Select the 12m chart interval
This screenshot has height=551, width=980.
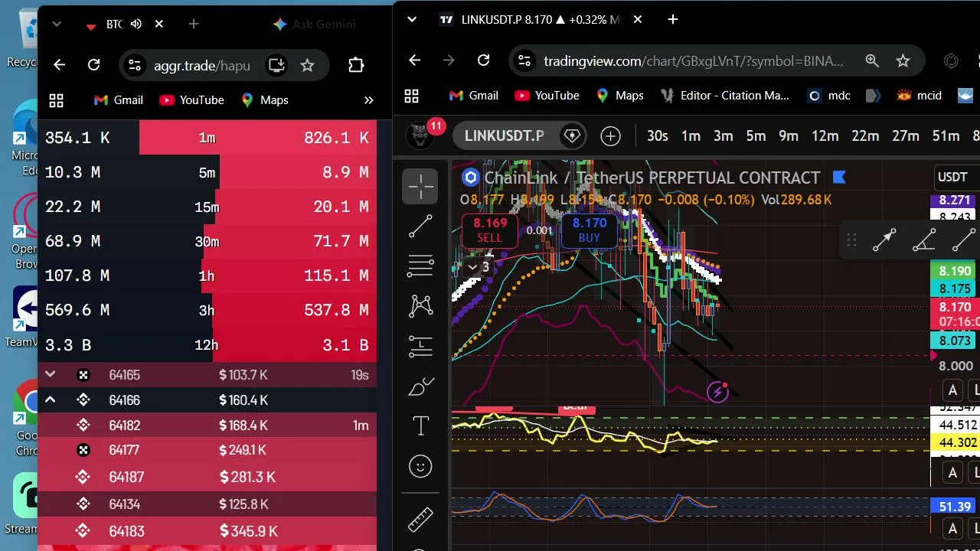coord(825,136)
